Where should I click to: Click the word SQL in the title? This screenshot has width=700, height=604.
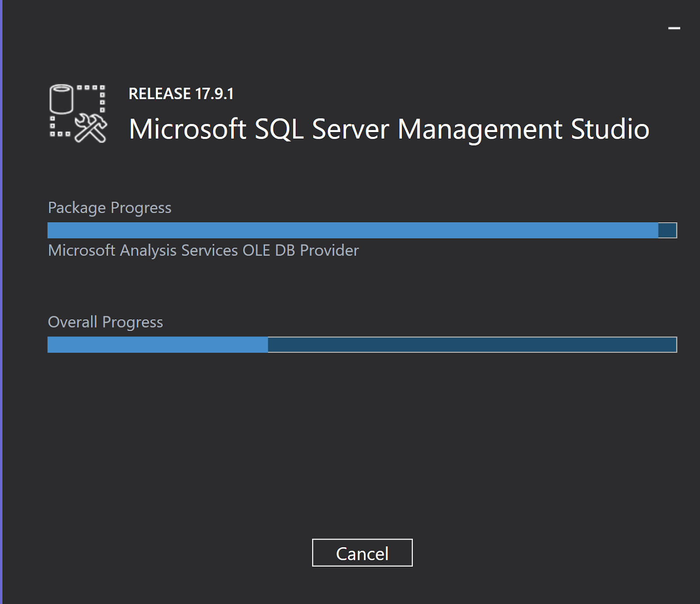point(279,129)
